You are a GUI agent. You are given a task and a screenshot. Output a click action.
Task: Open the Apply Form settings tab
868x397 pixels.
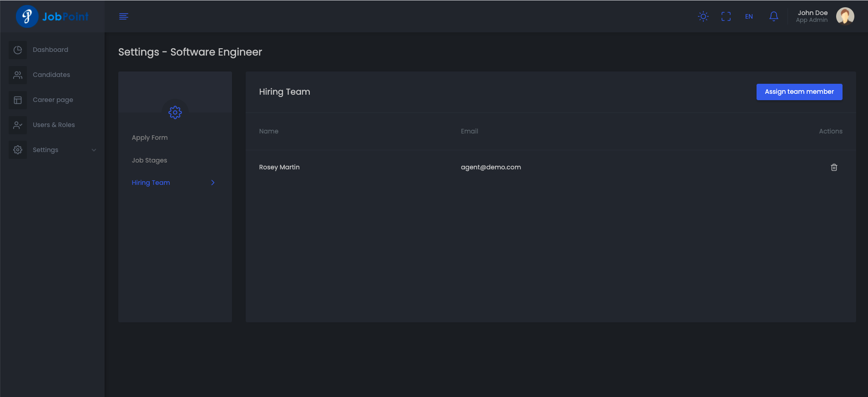[150, 137]
